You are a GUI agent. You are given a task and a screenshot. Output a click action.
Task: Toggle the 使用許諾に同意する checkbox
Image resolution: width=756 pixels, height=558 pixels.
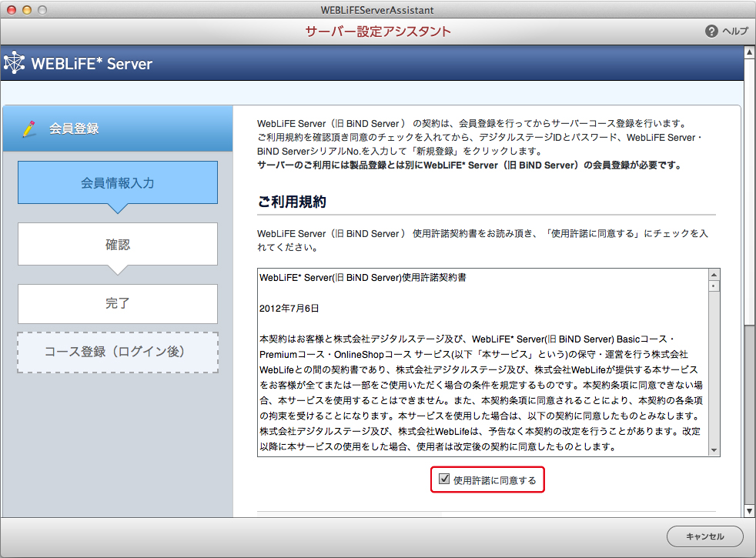tap(444, 479)
